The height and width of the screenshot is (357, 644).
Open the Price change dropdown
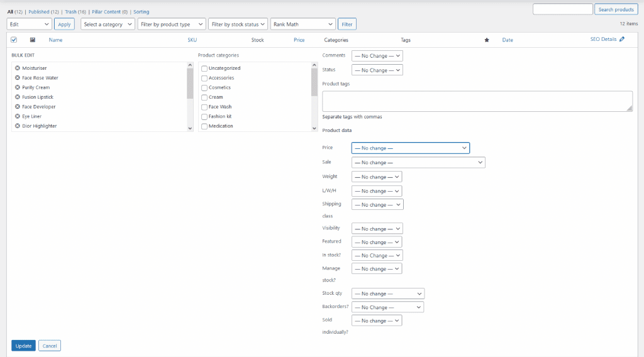click(x=410, y=148)
